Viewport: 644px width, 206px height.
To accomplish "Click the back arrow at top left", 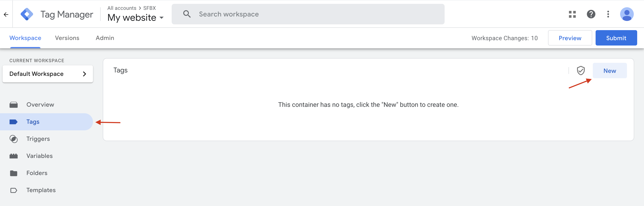I will coord(6,14).
